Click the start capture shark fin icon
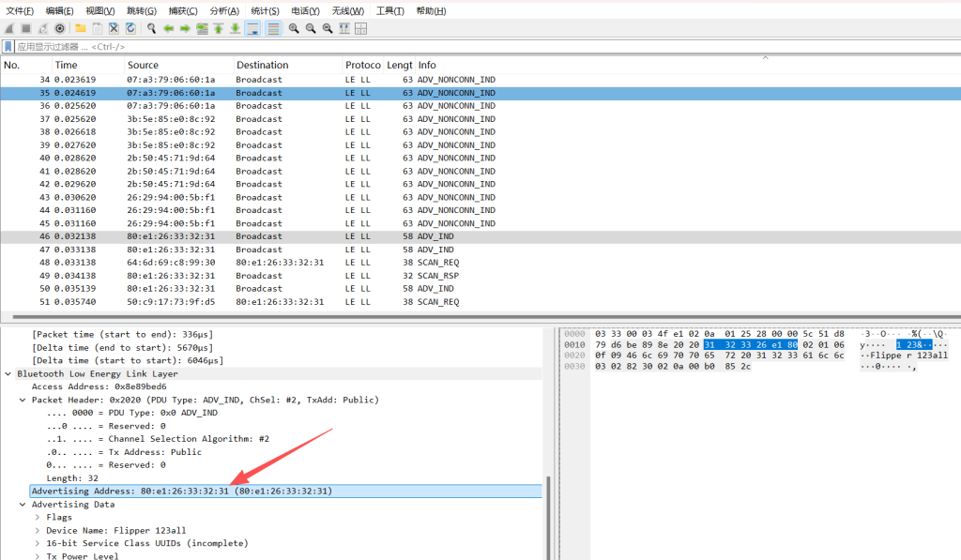The width and height of the screenshot is (961, 560). 9,29
